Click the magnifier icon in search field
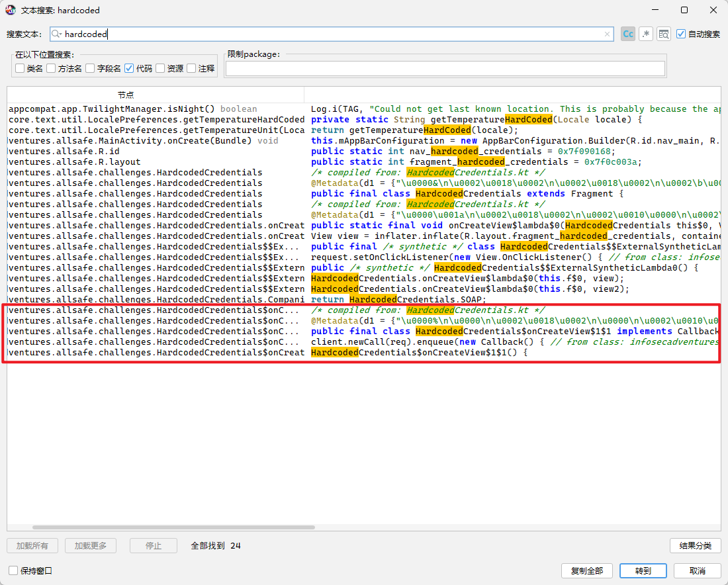728x585 pixels. click(56, 34)
